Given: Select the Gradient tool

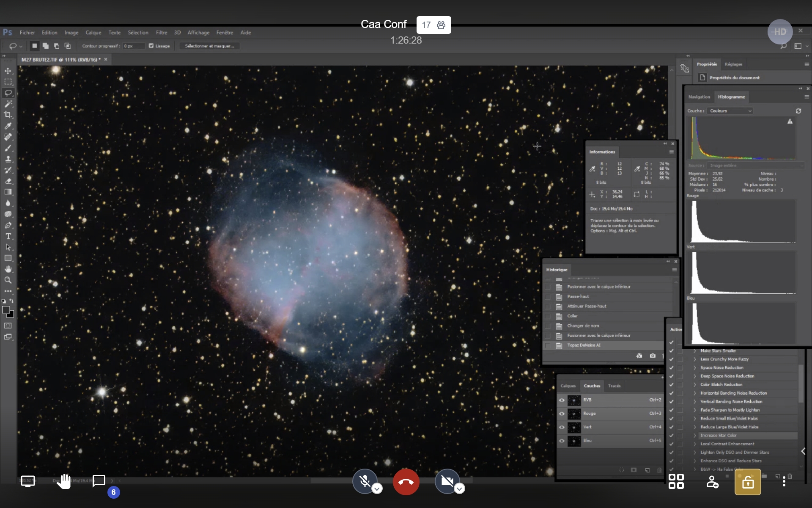Looking at the screenshot, I should tap(8, 192).
